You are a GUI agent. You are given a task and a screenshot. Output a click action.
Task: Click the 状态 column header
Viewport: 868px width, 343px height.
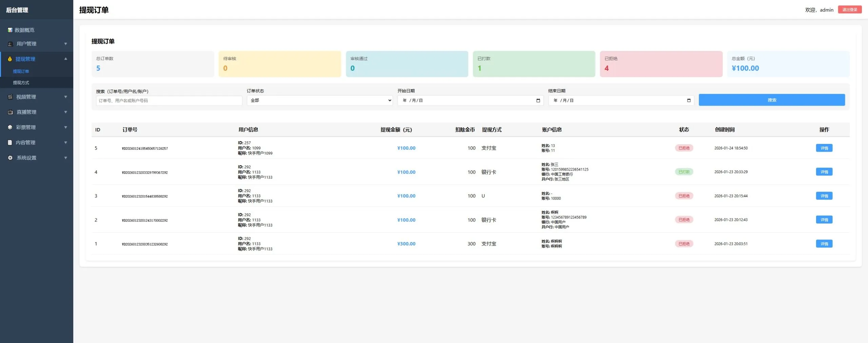684,130
